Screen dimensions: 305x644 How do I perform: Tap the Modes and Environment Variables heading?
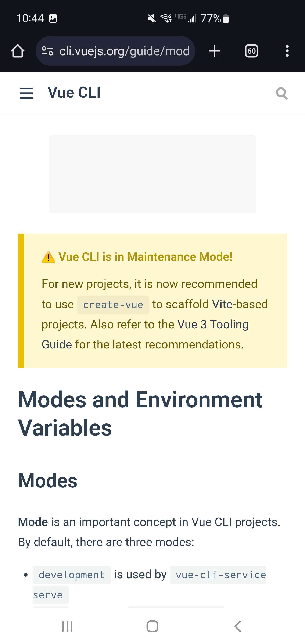(140, 414)
